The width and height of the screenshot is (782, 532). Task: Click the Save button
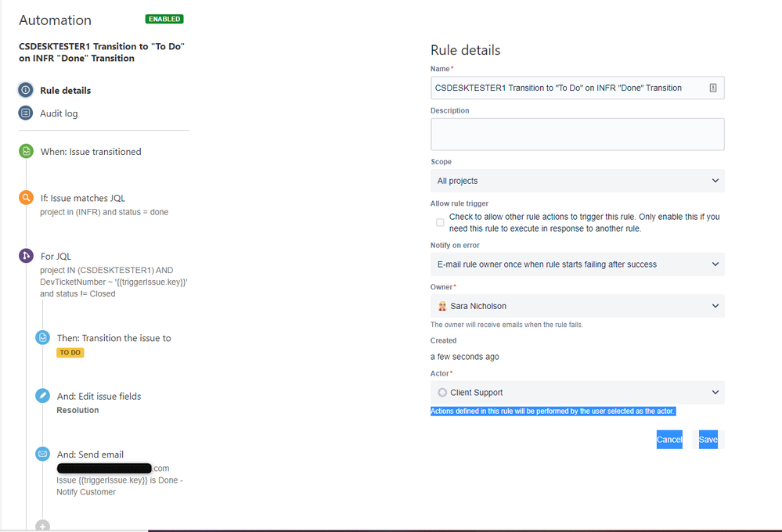pos(708,439)
